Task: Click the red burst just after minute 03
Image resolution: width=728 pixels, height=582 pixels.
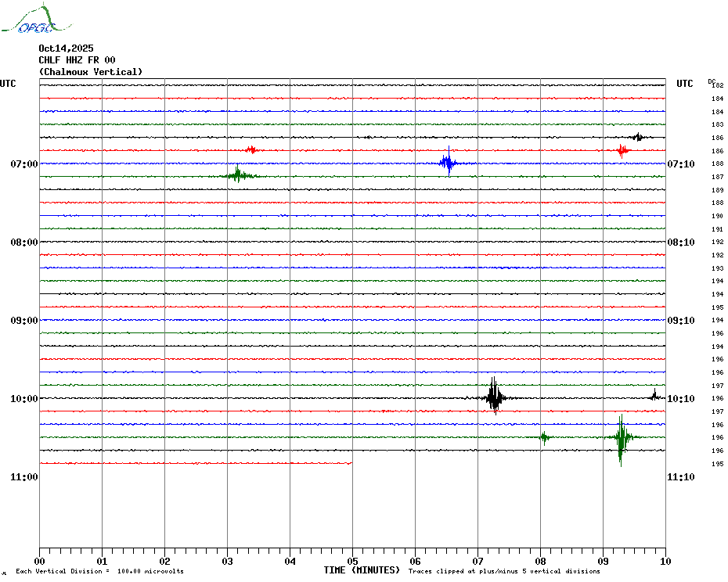Action: 250,149
